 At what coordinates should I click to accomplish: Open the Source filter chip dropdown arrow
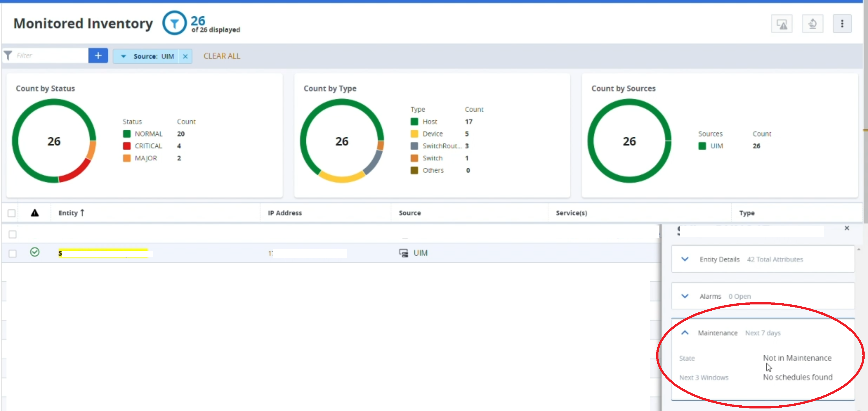123,56
